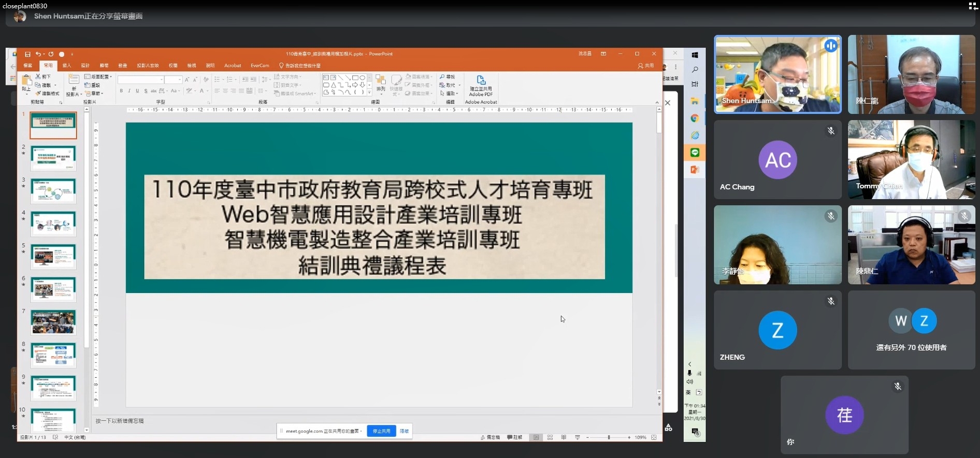Open the font name combo box
This screenshot has height=458, width=980.
pyautogui.click(x=141, y=80)
